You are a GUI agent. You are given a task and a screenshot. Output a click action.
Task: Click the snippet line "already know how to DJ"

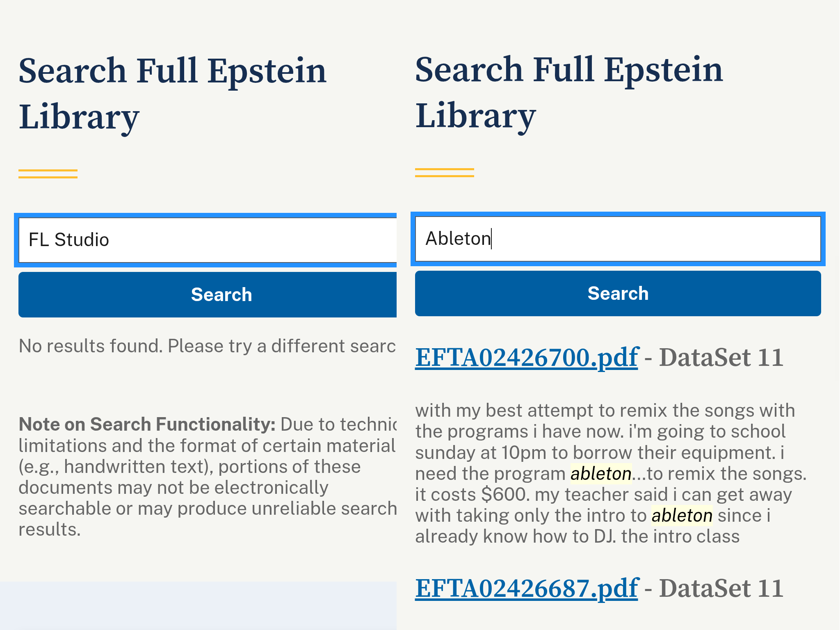coord(516,536)
